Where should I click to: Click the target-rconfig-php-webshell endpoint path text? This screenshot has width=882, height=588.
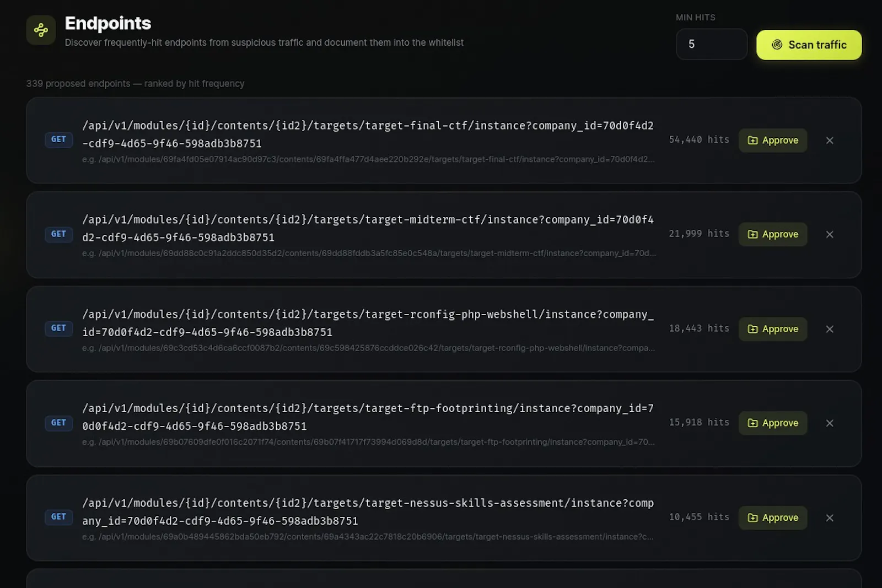(368, 323)
